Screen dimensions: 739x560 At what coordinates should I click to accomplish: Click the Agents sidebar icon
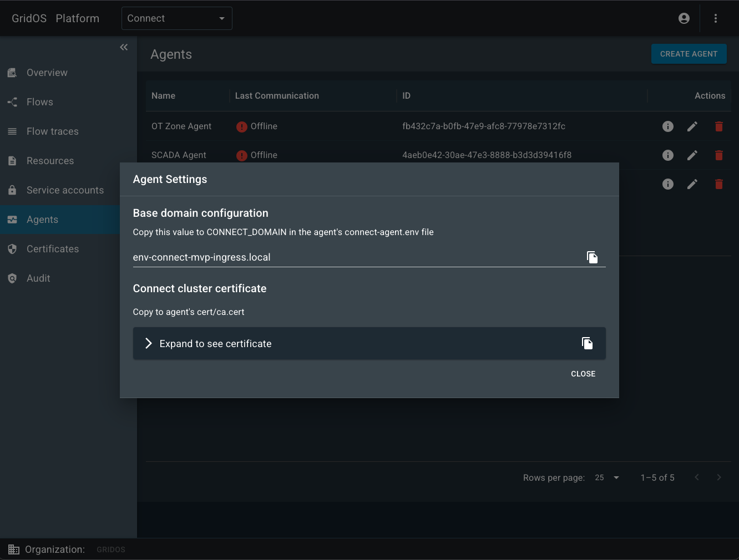pos(12,220)
